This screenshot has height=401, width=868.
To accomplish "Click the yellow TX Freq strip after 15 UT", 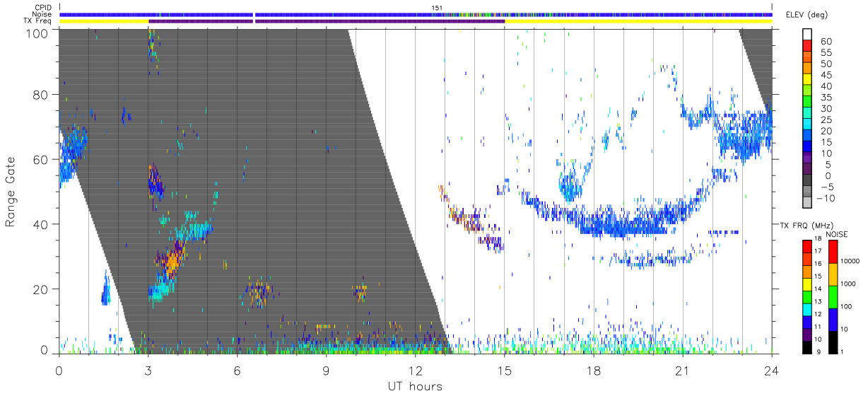I will tap(638, 21).
